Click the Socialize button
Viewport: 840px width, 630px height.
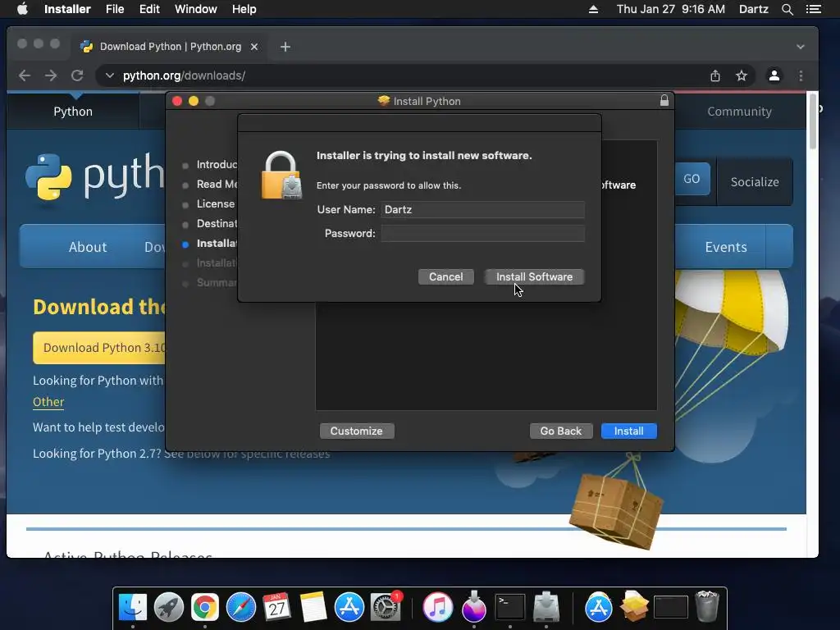[x=755, y=181]
